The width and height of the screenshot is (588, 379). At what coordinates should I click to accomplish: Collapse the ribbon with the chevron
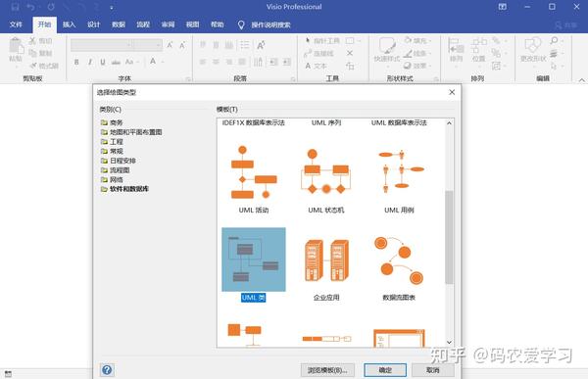click(581, 80)
